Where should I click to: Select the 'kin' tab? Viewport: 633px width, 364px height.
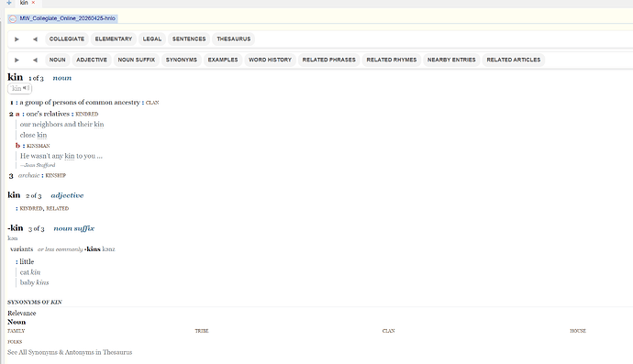[24, 3]
